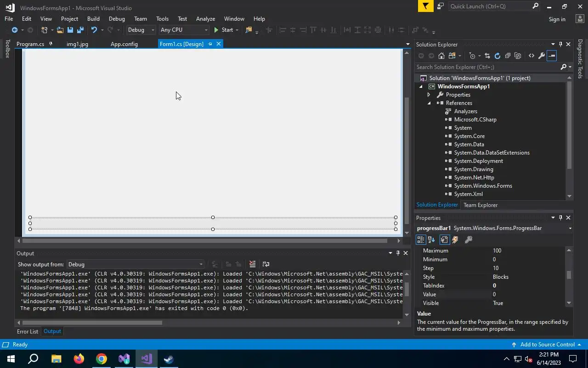Screen dimensions: 588x368
Task: Switch to the Error List tab
Action: click(28, 331)
